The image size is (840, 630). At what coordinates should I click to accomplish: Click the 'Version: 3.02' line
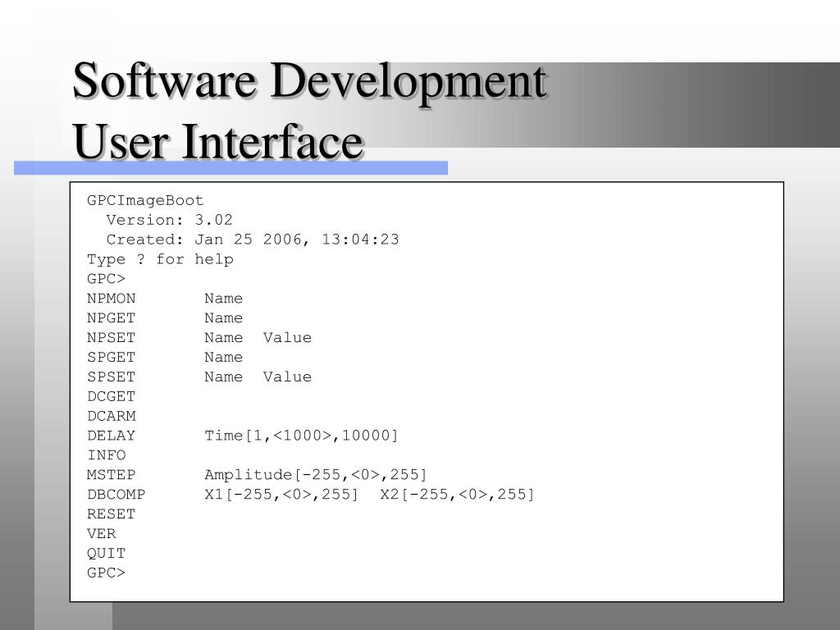(x=169, y=220)
